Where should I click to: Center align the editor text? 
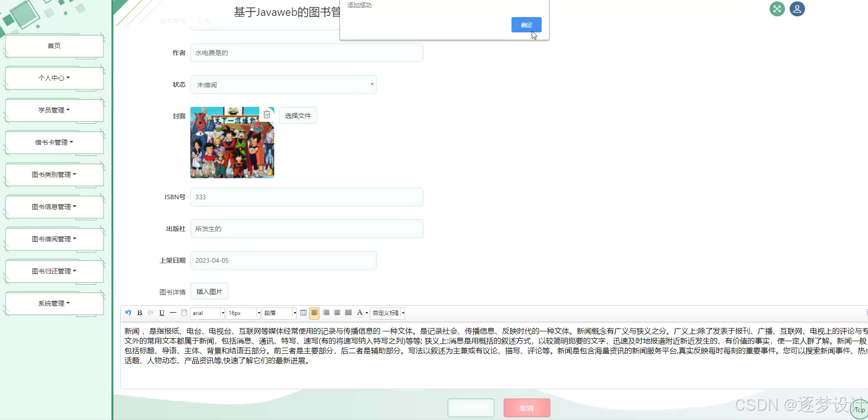click(x=337, y=313)
